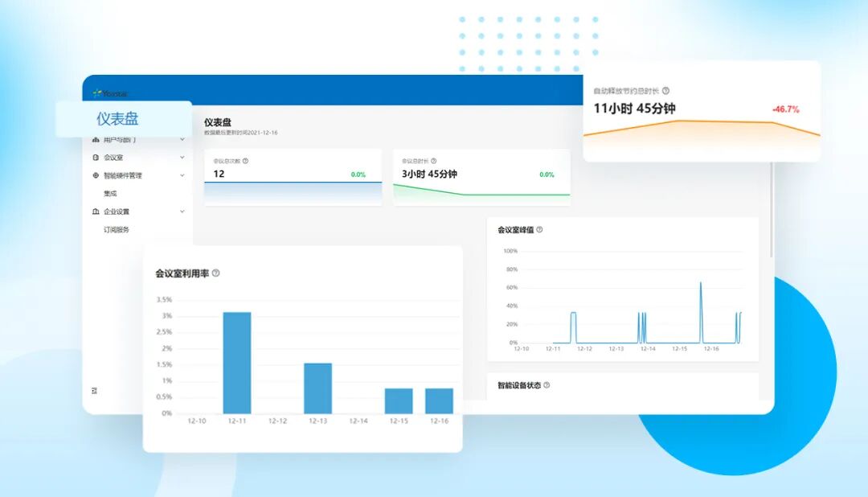
Task: Open the 会议室 sidebar menu label
Action: 113,158
